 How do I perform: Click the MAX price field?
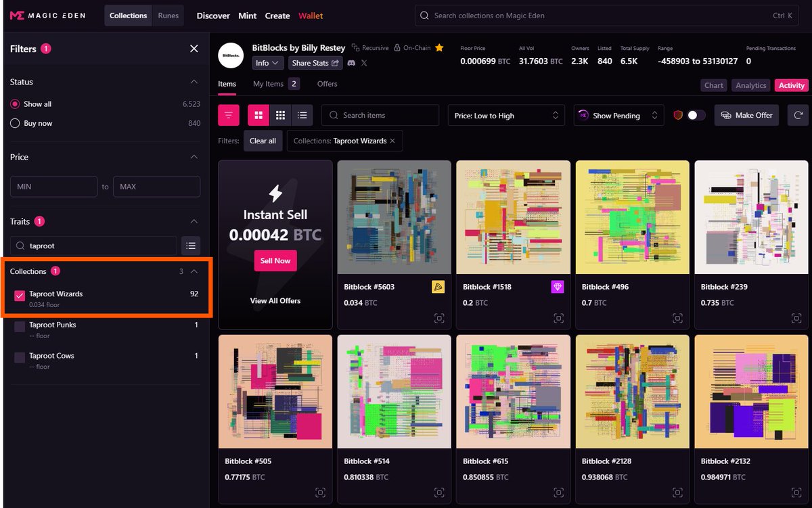click(156, 187)
